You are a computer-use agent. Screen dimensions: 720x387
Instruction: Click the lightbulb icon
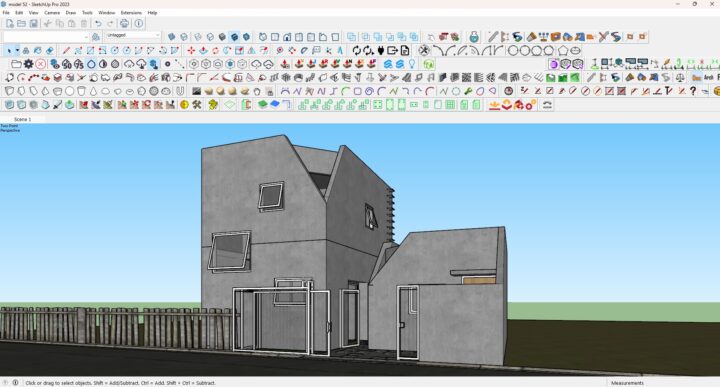(x=412, y=64)
